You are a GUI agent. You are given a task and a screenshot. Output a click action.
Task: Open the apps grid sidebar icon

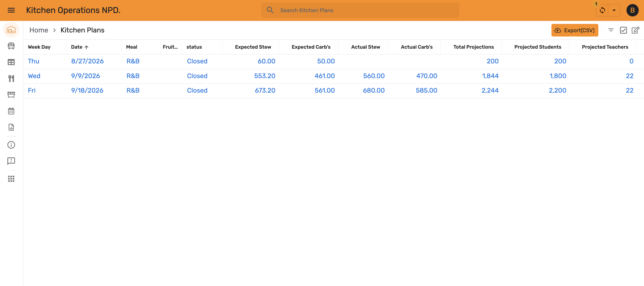coord(11,179)
